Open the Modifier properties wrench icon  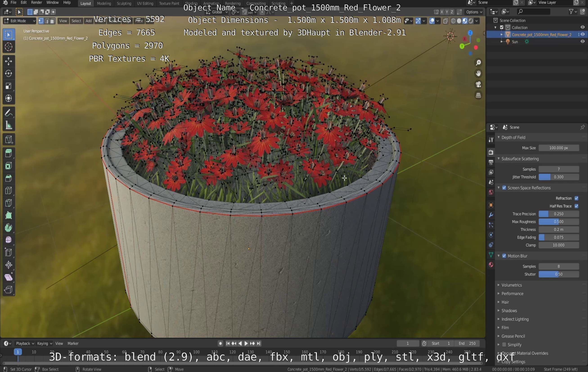point(491,215)
